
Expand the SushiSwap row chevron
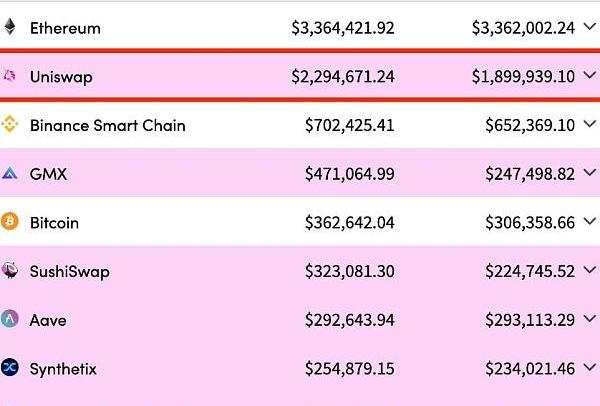tap(589, 271)
